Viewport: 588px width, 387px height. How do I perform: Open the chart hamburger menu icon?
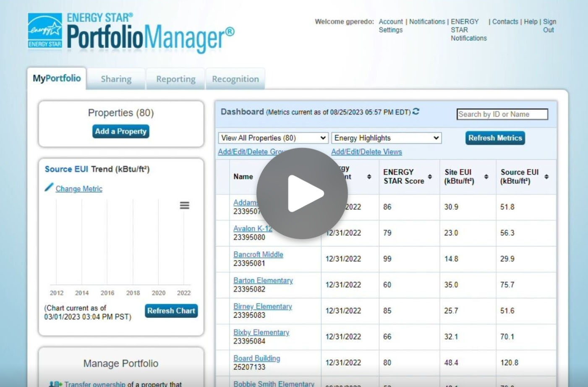point(184,205)
